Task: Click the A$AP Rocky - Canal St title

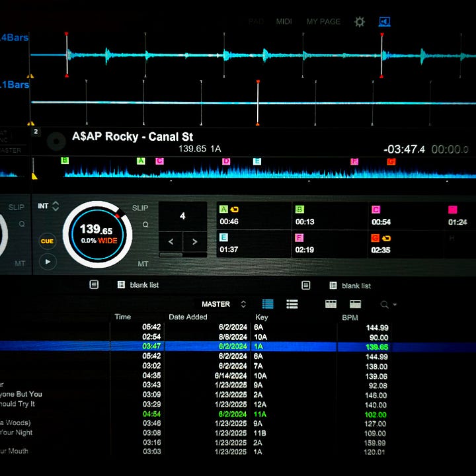Action: [x=132, y=137]
